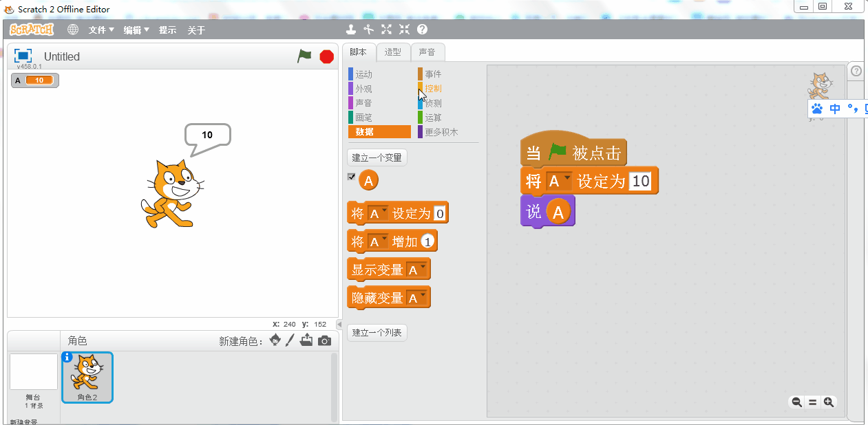
Task: Open A dropdown in script's 设定为 block
Action: point(559,182)
